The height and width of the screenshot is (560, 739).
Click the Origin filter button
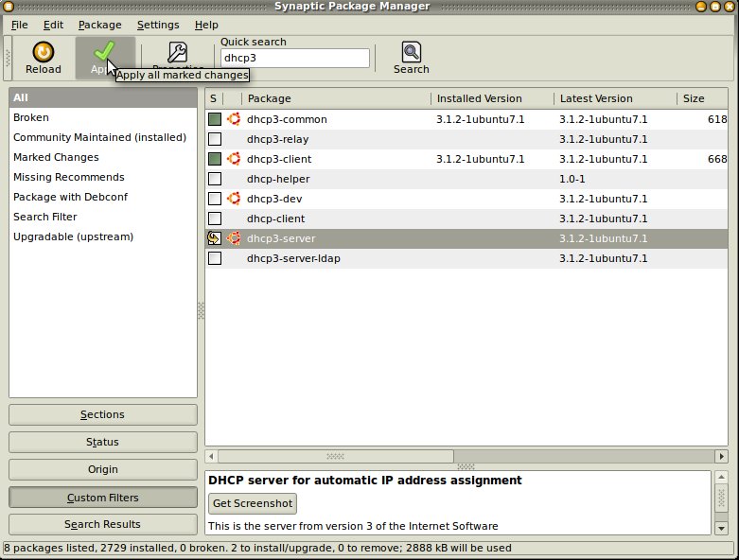coord(103,469)
